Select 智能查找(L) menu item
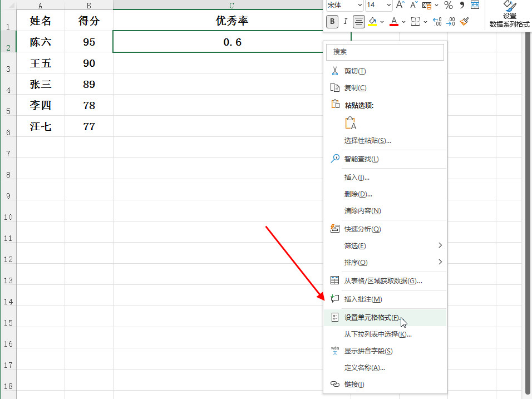This screenshot has height=399, width=532. point(385,159)
